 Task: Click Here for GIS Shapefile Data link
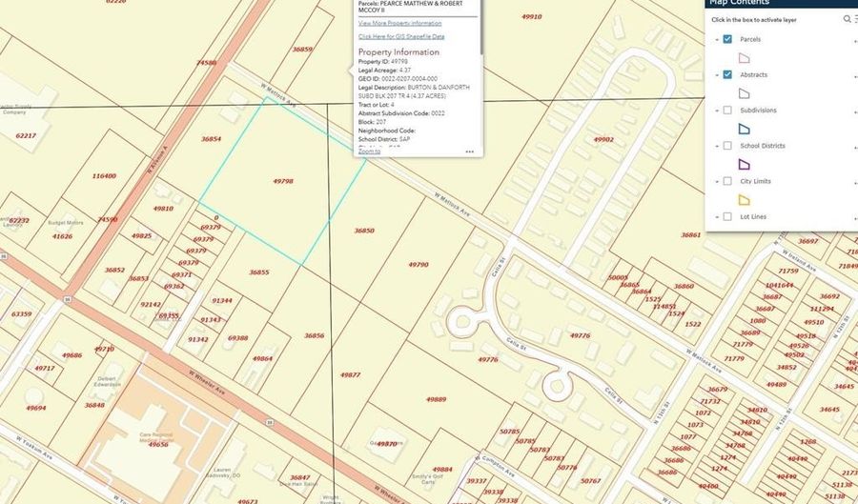[x=399, y=36]
